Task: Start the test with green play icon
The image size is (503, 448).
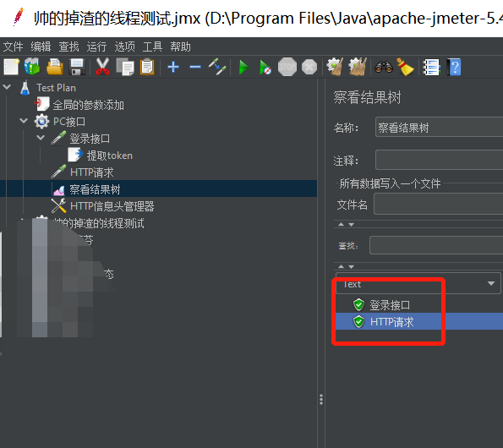Action: click(x=243, y=68)
